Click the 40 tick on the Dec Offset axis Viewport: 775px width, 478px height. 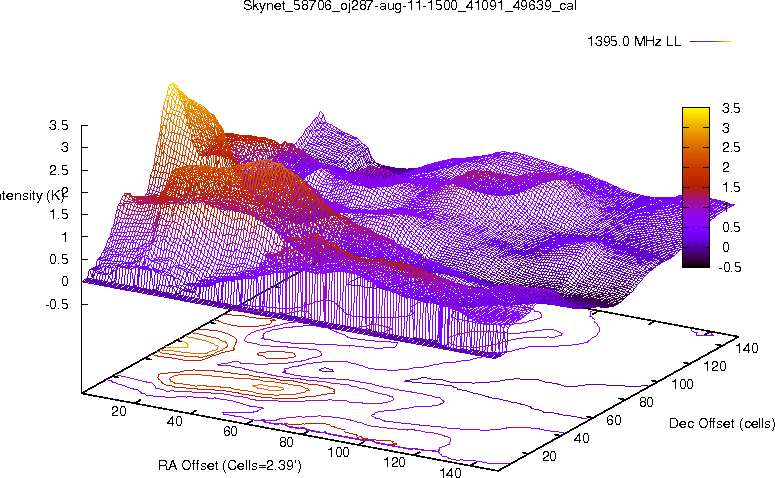[x=582, y=438]
